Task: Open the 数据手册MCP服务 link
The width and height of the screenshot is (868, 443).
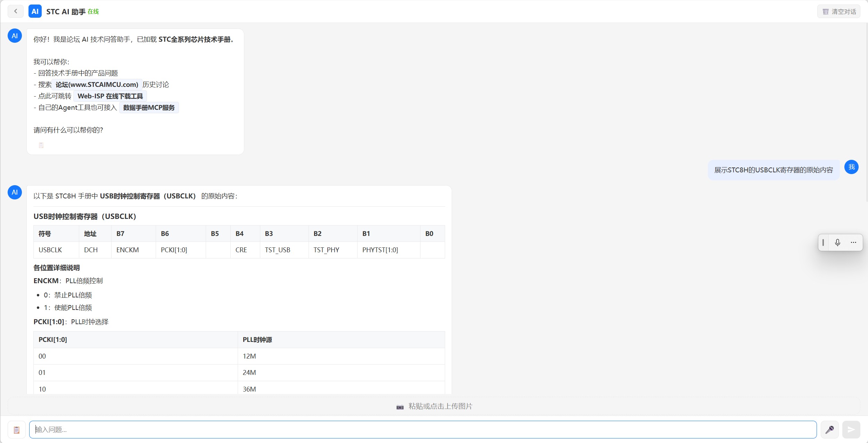Action: click(149, 108)
